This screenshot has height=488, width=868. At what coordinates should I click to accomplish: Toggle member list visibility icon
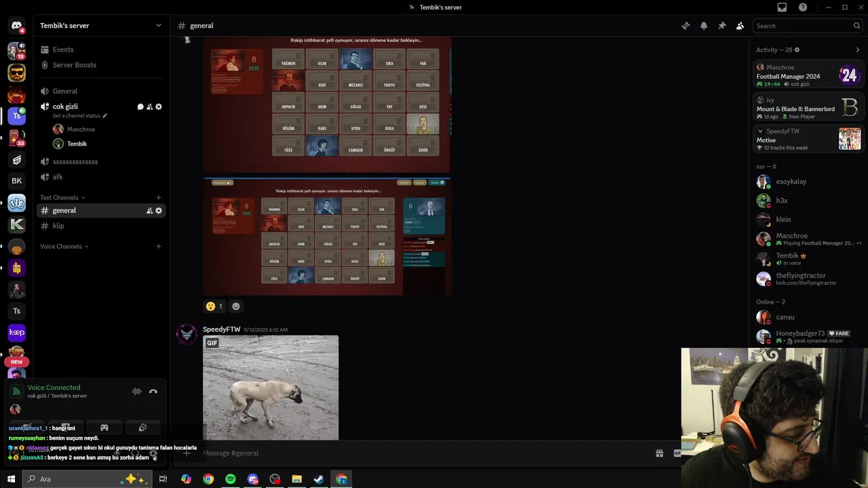pos(740,26)
